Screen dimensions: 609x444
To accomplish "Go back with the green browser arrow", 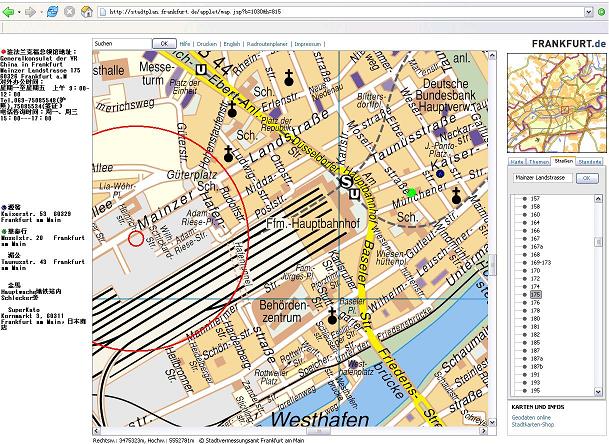I will pyautogui.click(x=8, y=12).
